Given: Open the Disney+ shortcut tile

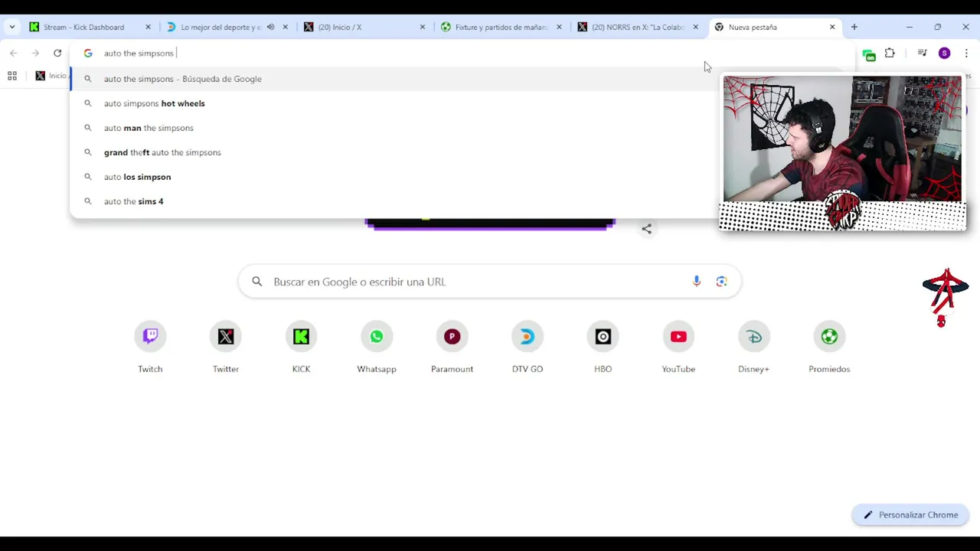Looking at the screenshot, I should pyautogui.click(x=753, y=348).
